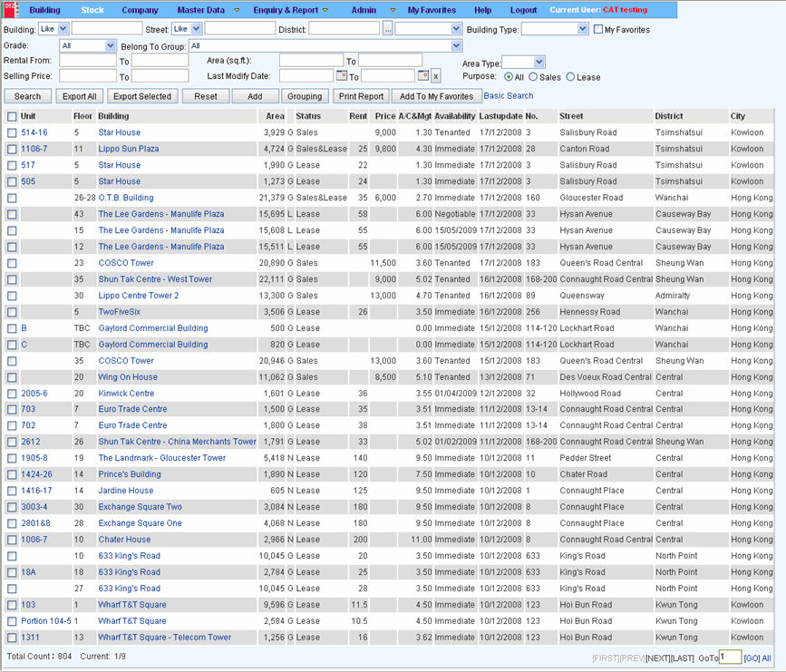Open the Stock menu
Viewport: 786px width, 672px height.
(92, 10)
